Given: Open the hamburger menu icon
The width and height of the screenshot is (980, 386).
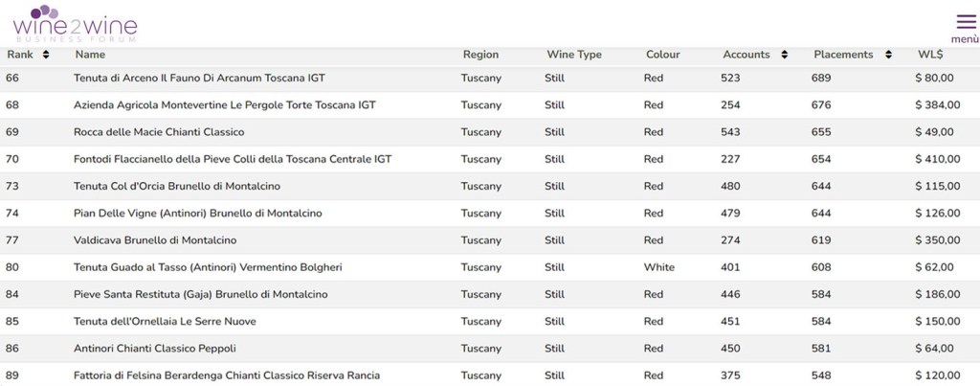Looking at the screenshot, I should pos(966,21).
